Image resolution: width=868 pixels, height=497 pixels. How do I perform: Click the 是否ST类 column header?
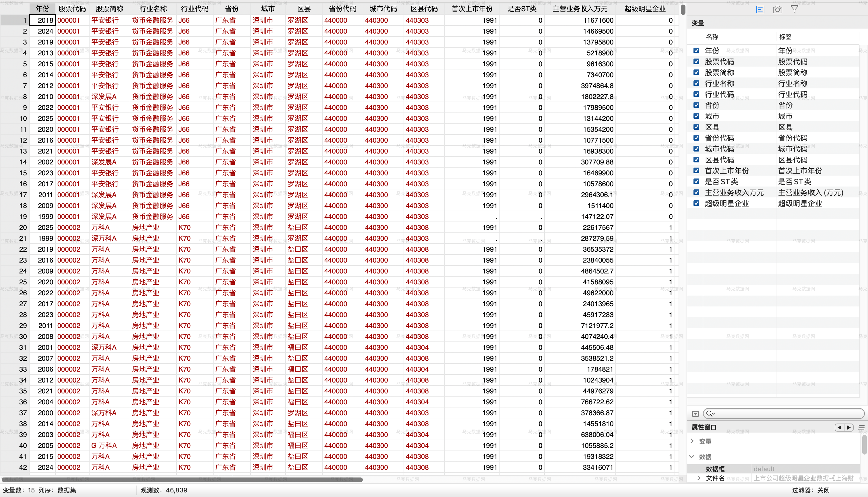pyautogui.click(x=522, y=9)
